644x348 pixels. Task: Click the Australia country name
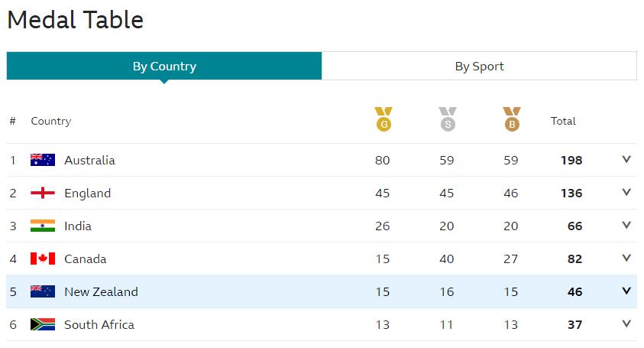tap(89, 160)
